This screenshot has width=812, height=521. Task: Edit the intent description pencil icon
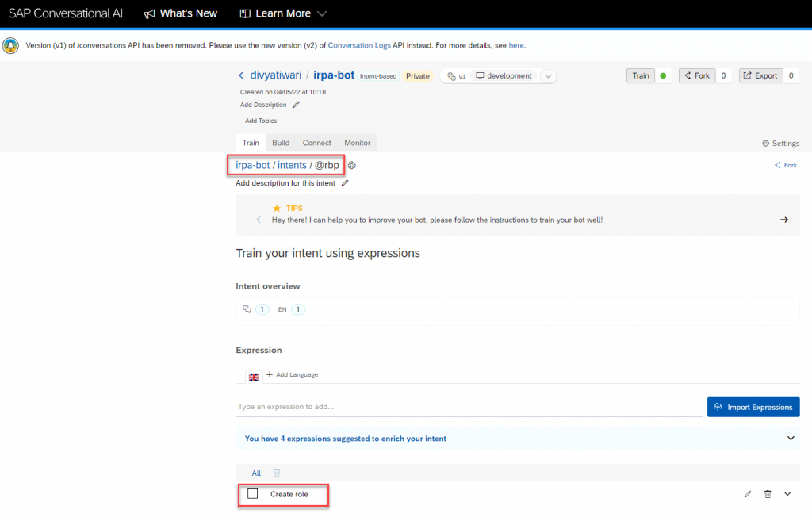tap(345, 183)
